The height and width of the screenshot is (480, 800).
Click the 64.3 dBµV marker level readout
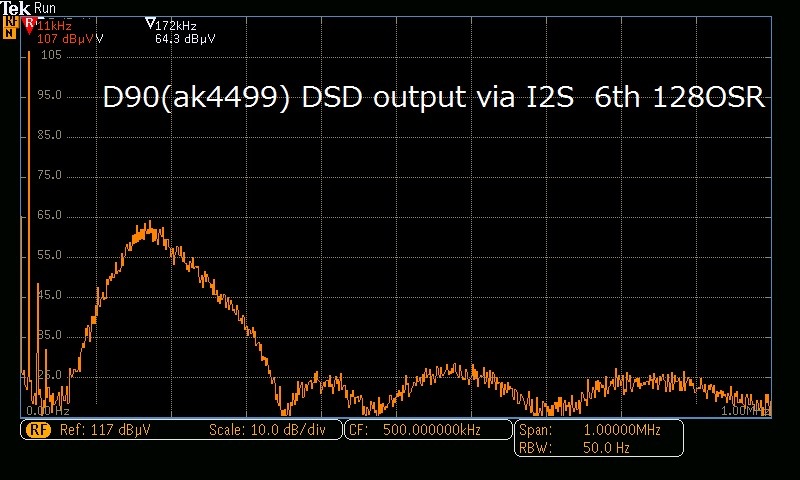point(185,39)
